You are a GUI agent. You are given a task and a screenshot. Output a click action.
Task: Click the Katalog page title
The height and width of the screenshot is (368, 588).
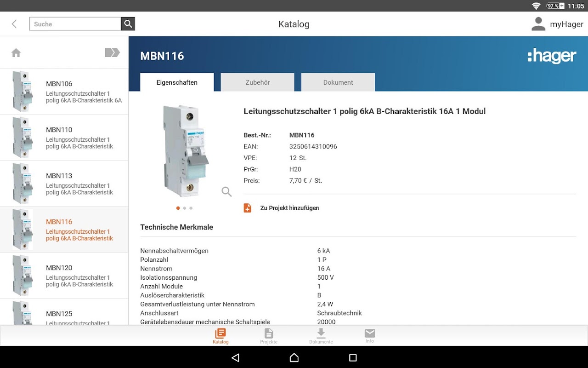294,24
